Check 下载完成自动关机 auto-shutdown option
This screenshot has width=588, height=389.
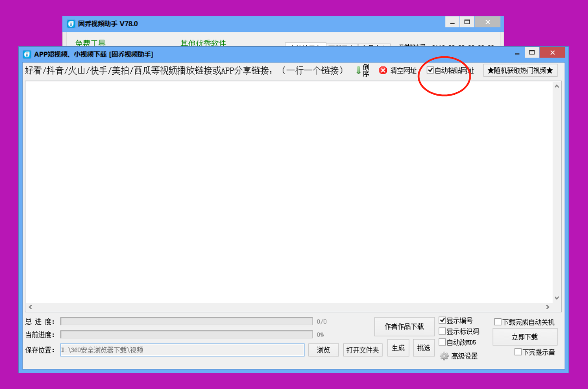[x=498, y=321]
